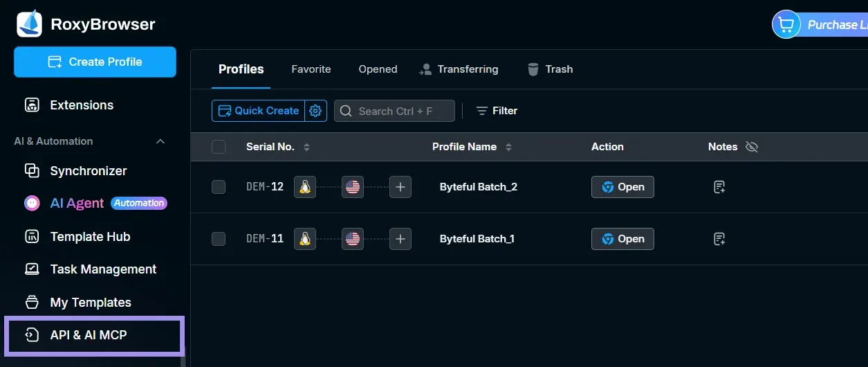This screenshot has height=367, width=868.
Task: Click the Automation badge next to AI Agent
Action: point(139,203)
